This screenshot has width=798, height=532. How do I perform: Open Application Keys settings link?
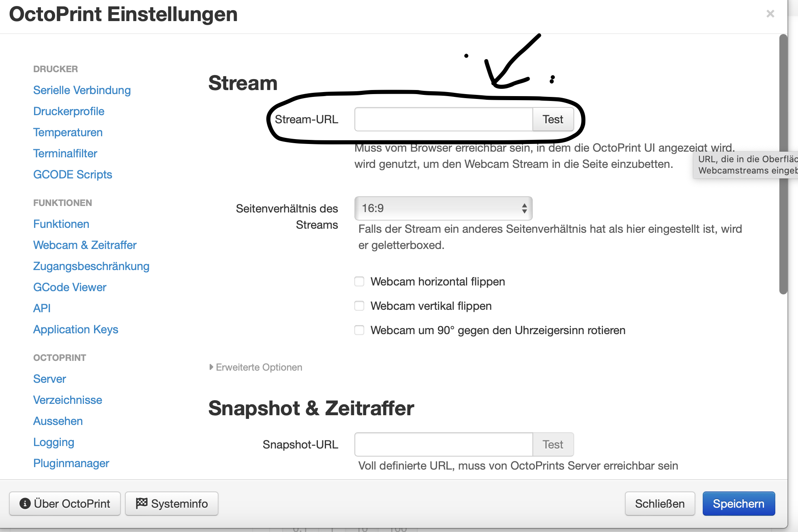click(75, 329)
